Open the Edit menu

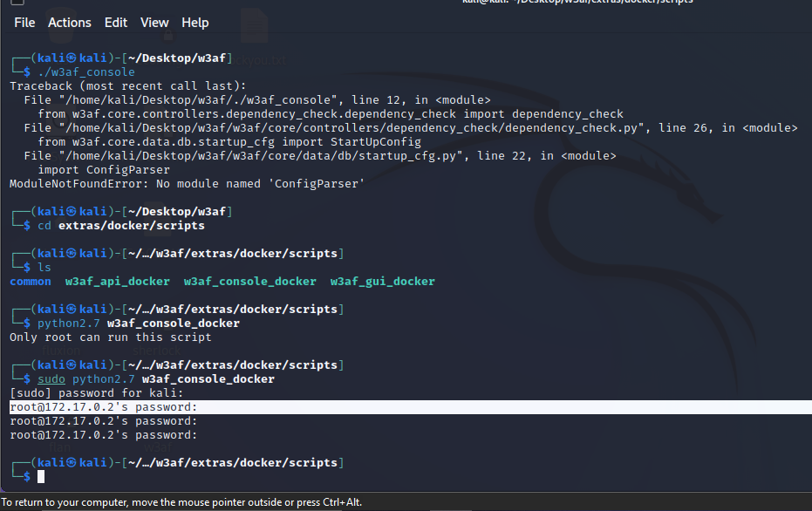pos(115,23)
